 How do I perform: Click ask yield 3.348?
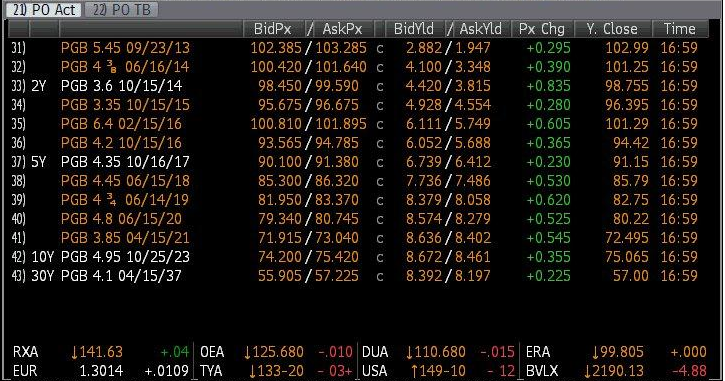[473, 67]
